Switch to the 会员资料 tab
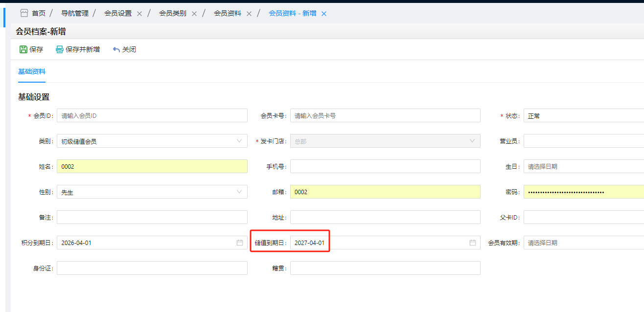This screenshot has width=644, height=312. click(x=228, y=13)
